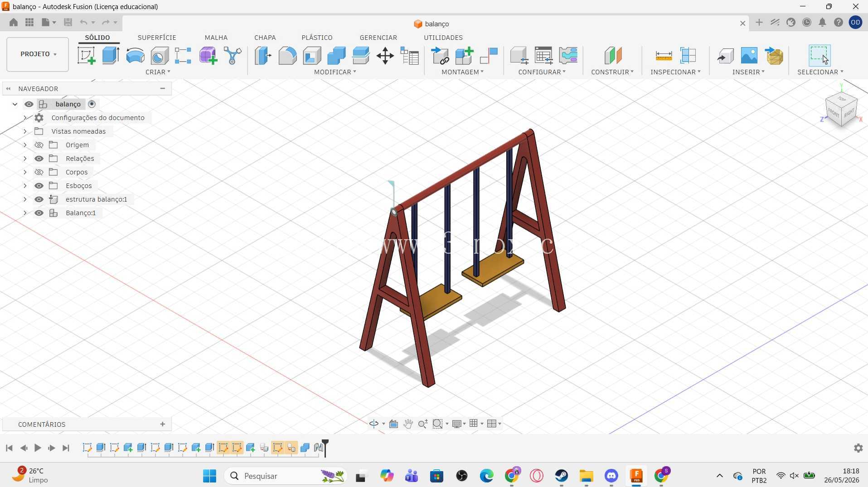This screenshot has height=487, width=868.
Task: Click the Interference icon in Inspecionar
Action: point(688,56)
